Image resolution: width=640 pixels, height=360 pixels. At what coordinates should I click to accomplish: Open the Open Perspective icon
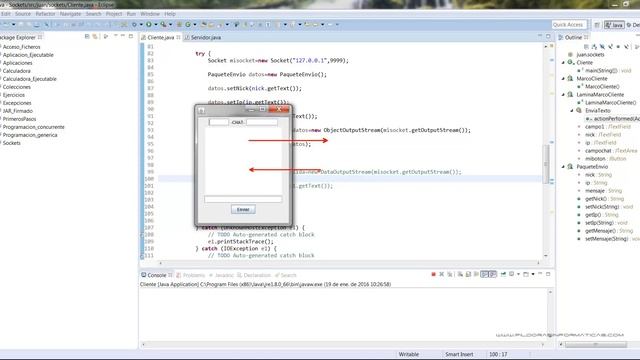point(597,25)
